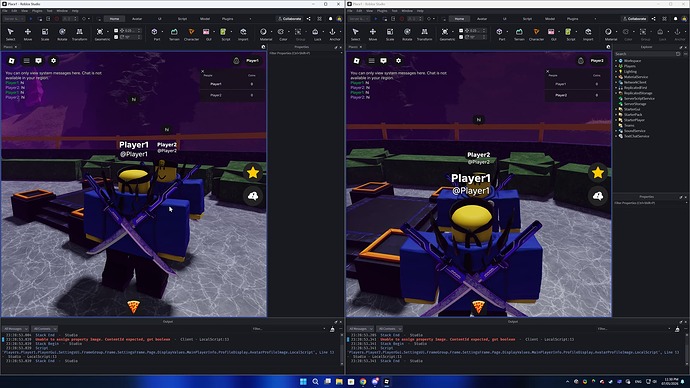Expand the StarterPlayer node in Explorer

click(616, 120)
